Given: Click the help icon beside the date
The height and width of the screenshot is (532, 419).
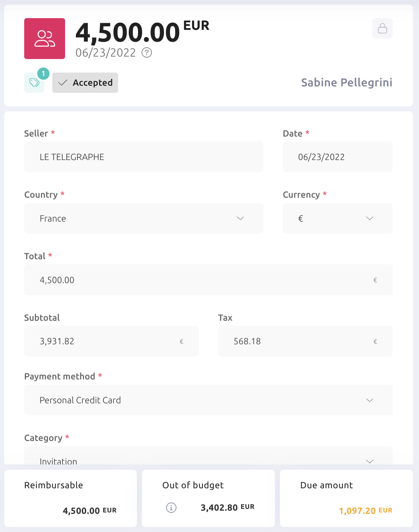Looking at the screenshot, I should 147,53.
